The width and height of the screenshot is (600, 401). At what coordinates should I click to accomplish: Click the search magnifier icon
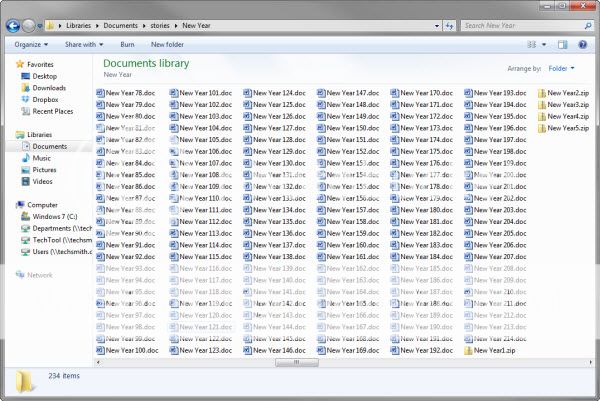(x=588, y=26)
